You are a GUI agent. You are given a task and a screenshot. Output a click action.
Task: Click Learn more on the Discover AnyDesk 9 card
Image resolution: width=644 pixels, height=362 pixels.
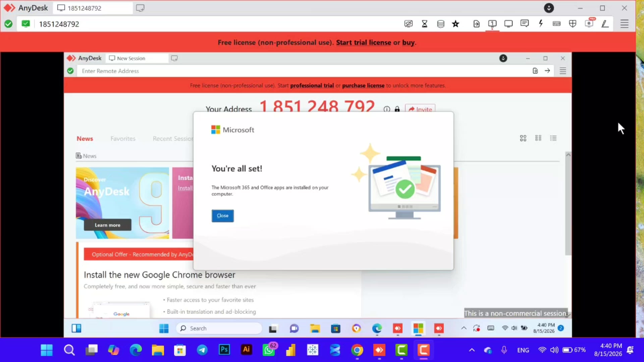click(107, 225)
